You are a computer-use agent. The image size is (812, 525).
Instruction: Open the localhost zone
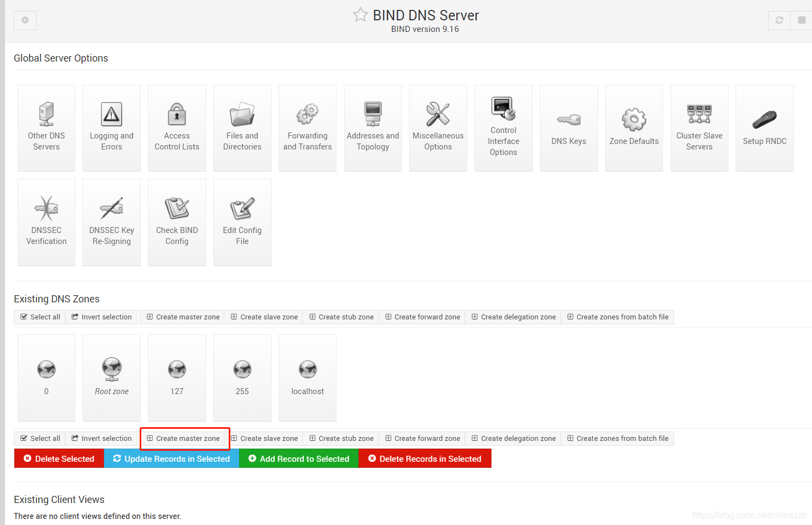point(307,378)
